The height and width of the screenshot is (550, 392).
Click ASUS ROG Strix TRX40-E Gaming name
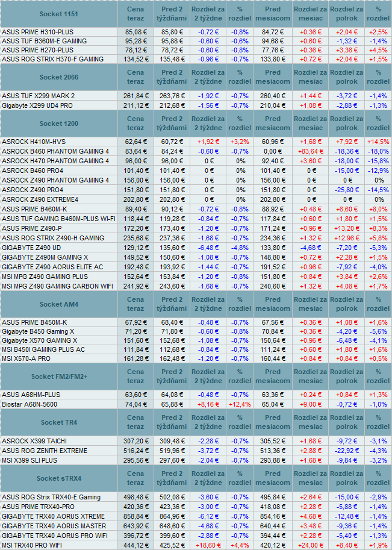point(51,497)
